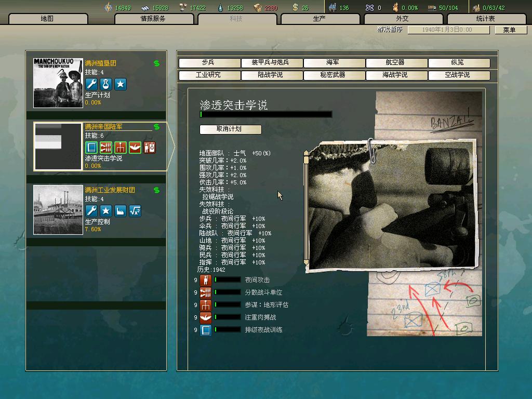Click the green dollar sign beside 满洲殖垦团

(x=156, y=63)
